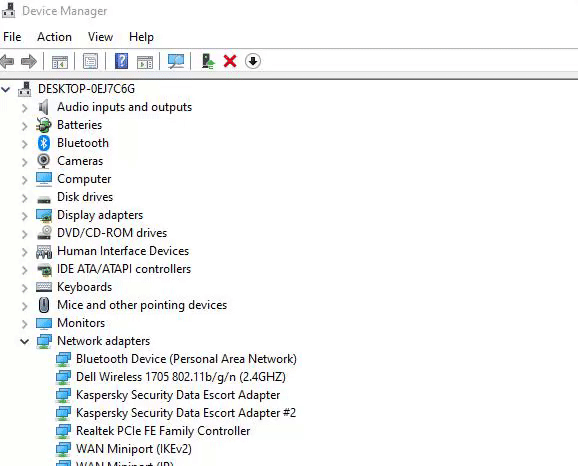Screen dimensions: 578x466
Task: Expand the Keyboards category
Action: (25, 289)
